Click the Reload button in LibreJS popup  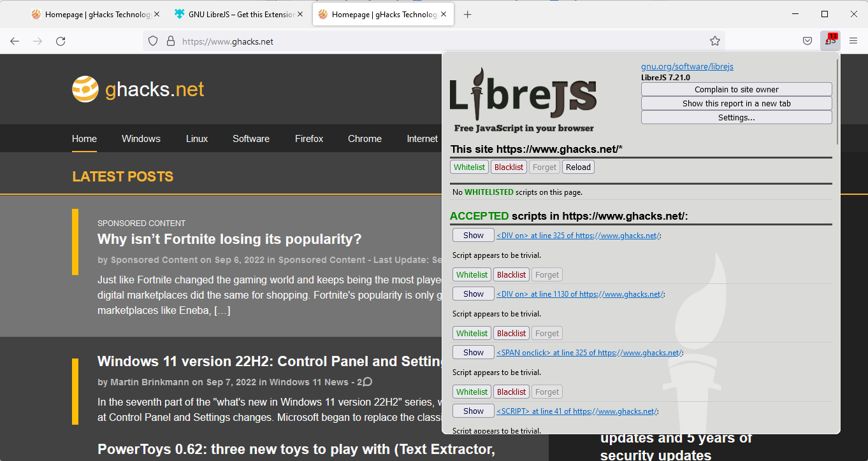(578, 167)
